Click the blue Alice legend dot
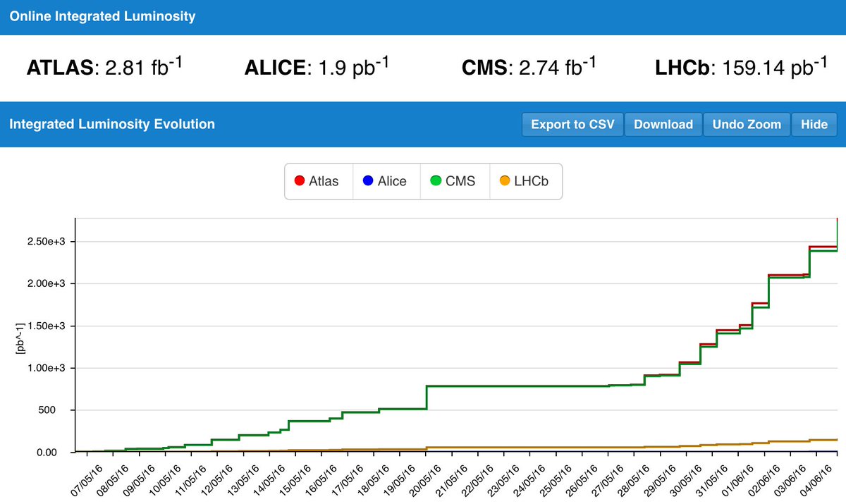 pyautogui.click(x=368, y=181)
